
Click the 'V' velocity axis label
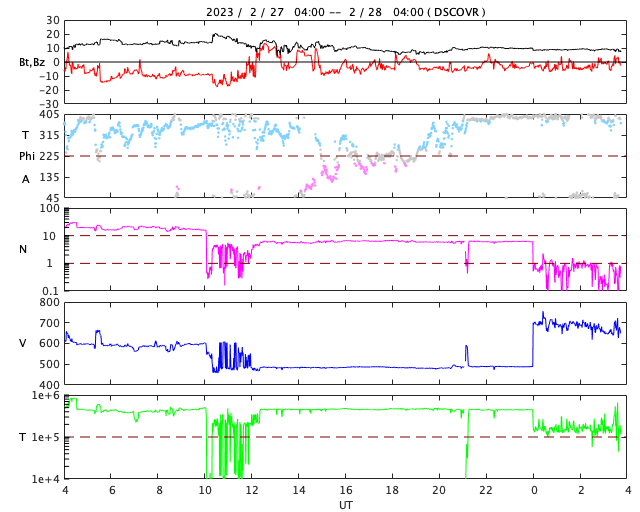(x=23, y=343)
